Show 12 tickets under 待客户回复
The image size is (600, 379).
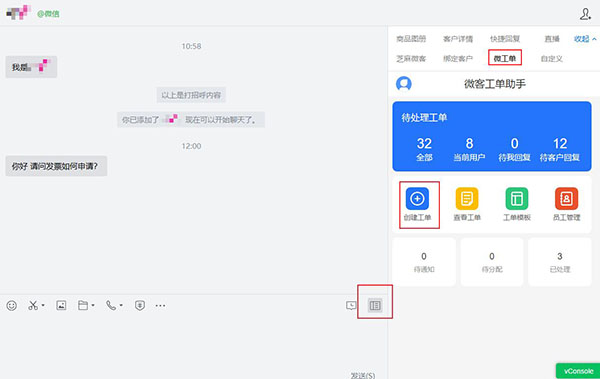560,149
